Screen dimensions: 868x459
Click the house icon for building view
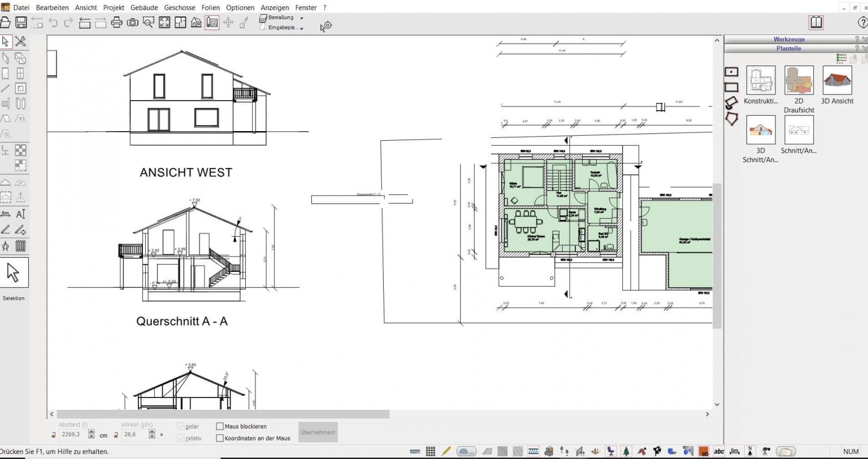click(x=196, y=23)
